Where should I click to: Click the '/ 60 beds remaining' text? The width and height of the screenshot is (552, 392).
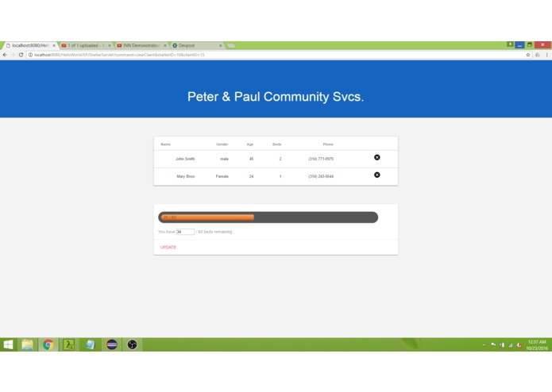[214, 232]
